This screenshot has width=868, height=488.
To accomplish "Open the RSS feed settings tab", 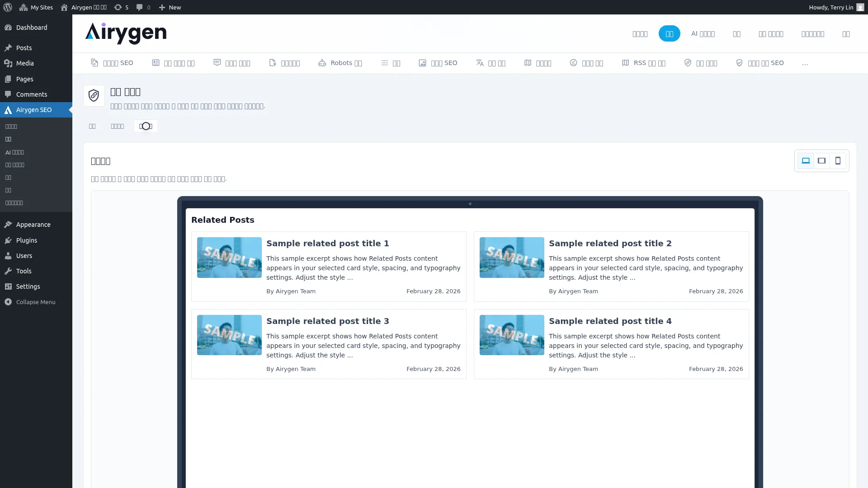I will (x=643, y=63).
